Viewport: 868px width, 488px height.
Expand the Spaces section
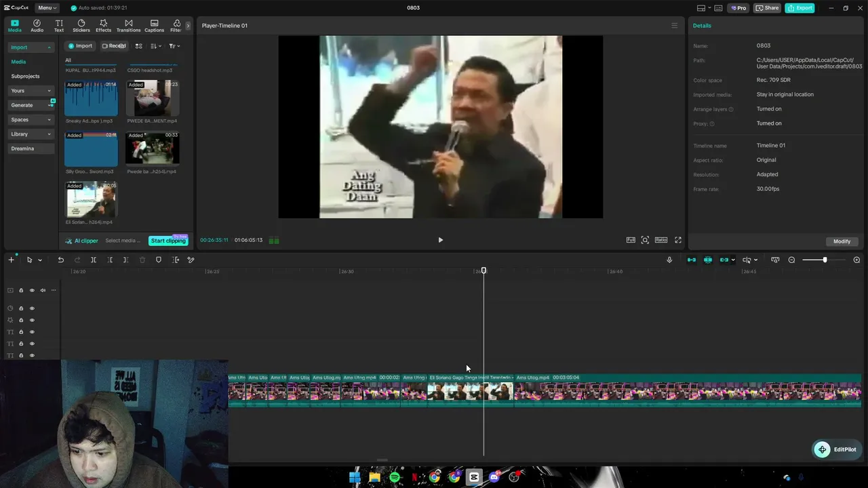[31, 120]
